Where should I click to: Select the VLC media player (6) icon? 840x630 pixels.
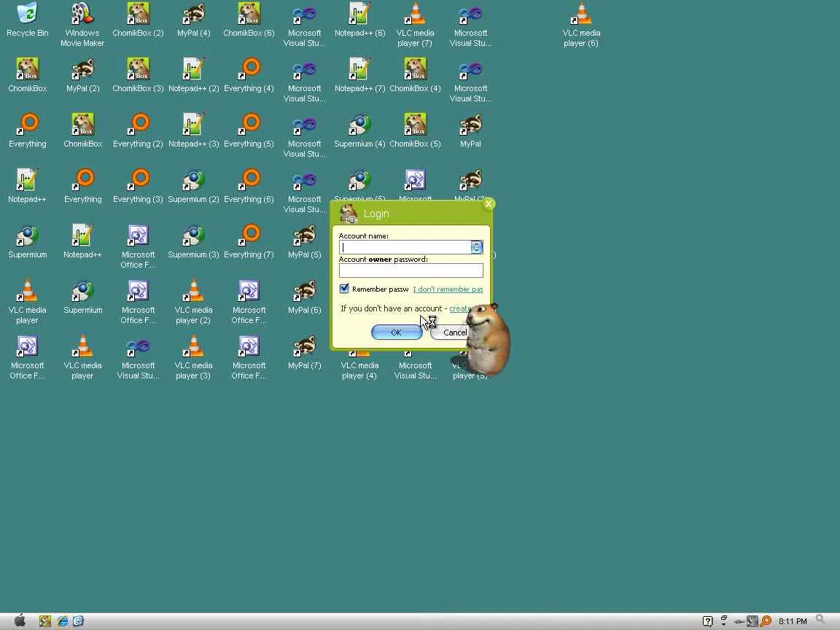(581, 26)
